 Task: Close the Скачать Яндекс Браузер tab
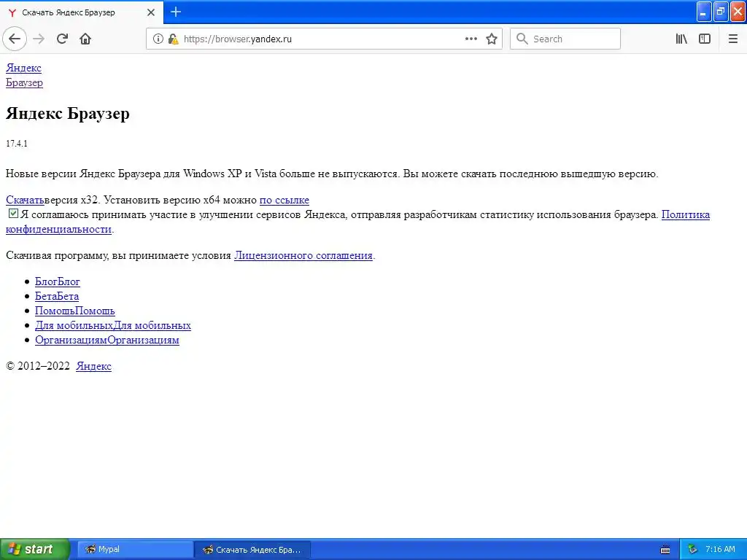(151, 12)
